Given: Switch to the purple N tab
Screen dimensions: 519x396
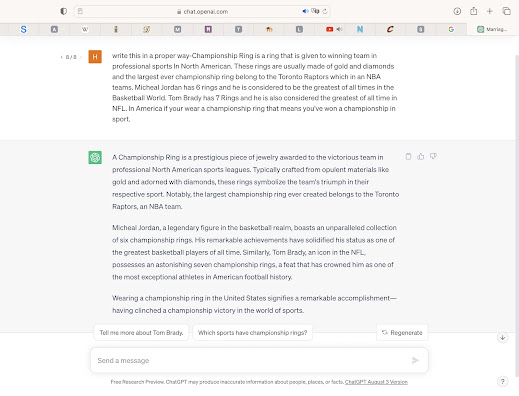Looking at the screenshot, I should [208, 29].
